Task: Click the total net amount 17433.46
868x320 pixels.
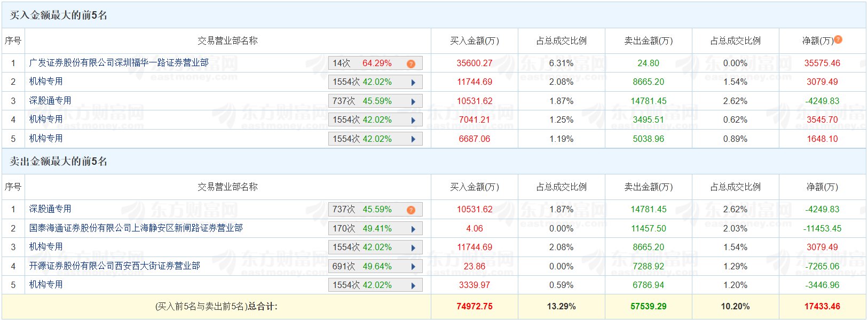Action: click(822, 307)
